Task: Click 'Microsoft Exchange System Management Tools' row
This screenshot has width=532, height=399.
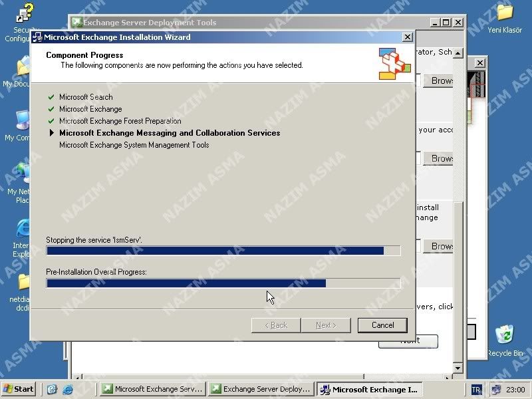Action: click(x=134, y=145)
